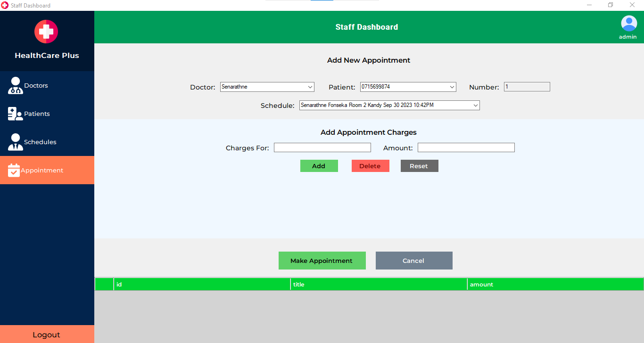The height and width of the screenshot is (343, 644).
Task: Click the Amount input field
Action: tap(466, 147)
